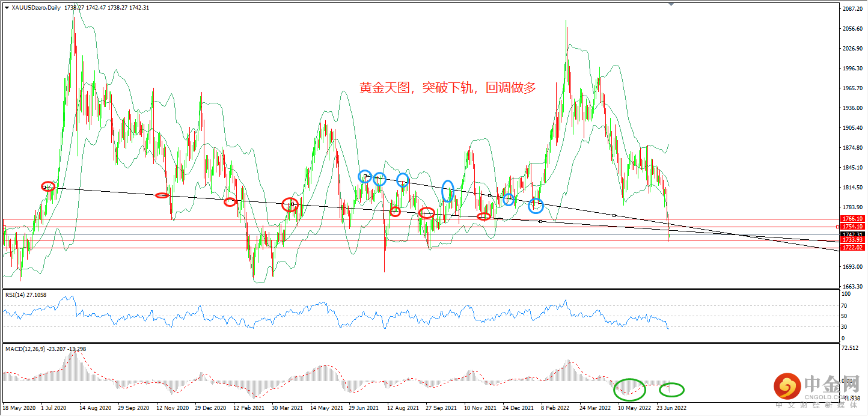This screenshot has width=868, height=416.
Task: Click the 1965.70 price axis label
Action: 854,88
